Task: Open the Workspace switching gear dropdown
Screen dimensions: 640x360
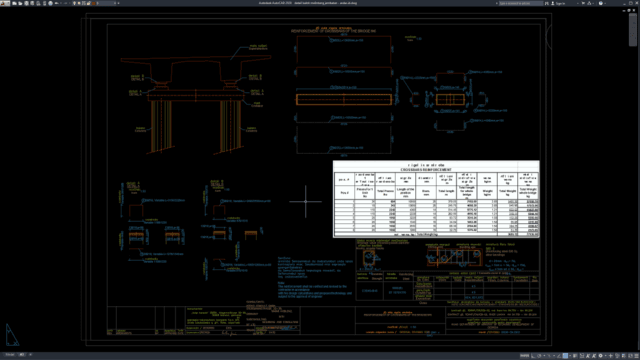Action: [x=600, y=356]
